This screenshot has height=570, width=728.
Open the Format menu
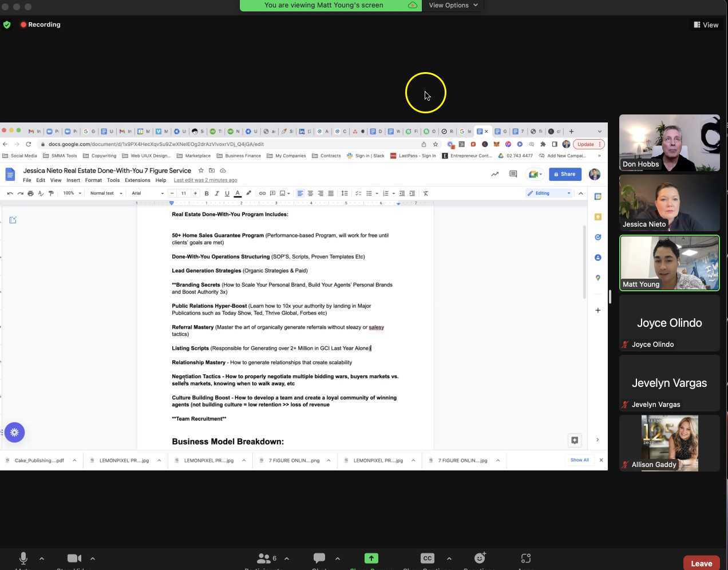93,180
